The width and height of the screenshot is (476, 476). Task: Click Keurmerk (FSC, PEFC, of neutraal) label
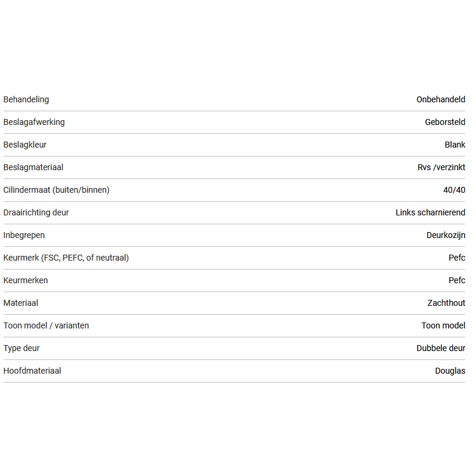(x=66, y=258)
